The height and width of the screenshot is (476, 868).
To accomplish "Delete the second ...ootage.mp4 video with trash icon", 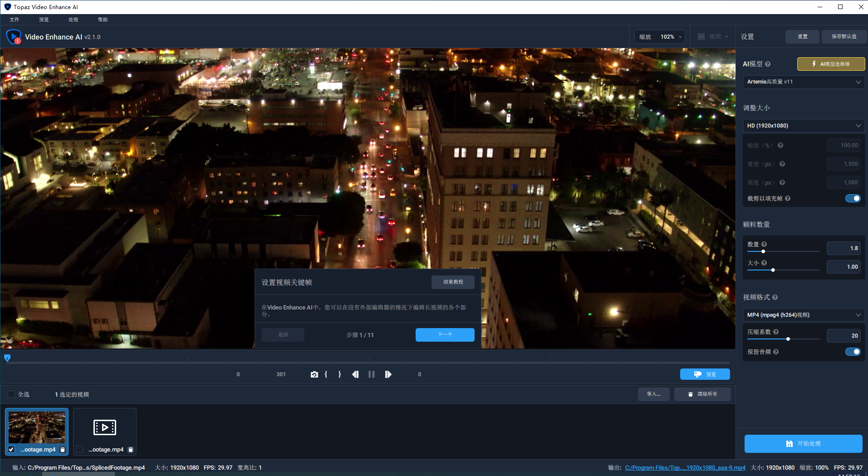I will point(131,450).
